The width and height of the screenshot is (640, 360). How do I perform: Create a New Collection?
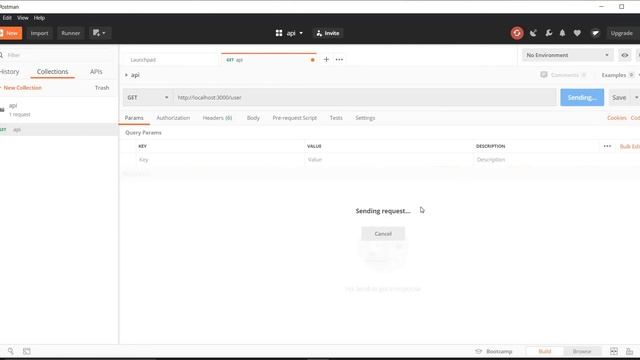22,88
